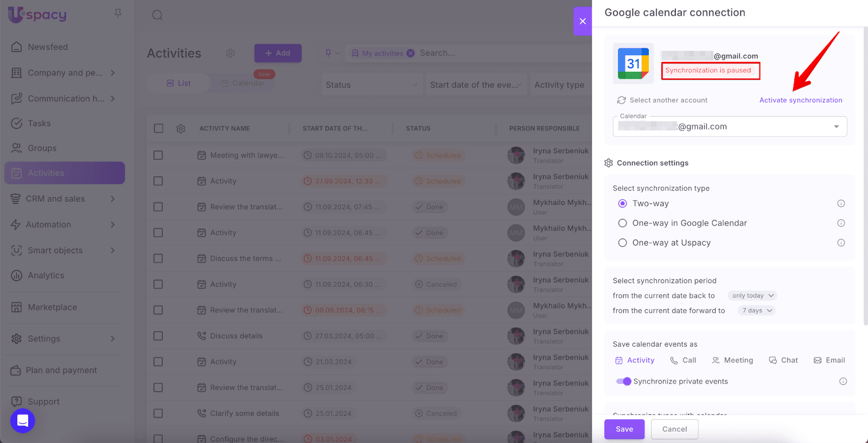Click the Google Calendar logo icon
868x443 pixels.
point(633,63)
